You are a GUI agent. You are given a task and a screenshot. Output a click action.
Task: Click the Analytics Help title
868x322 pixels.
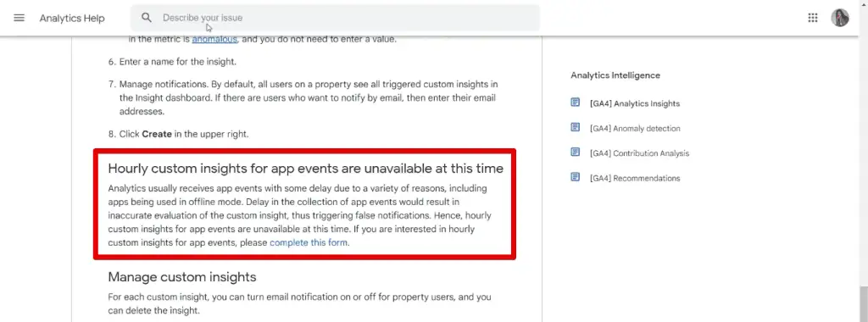click(72, 19)
